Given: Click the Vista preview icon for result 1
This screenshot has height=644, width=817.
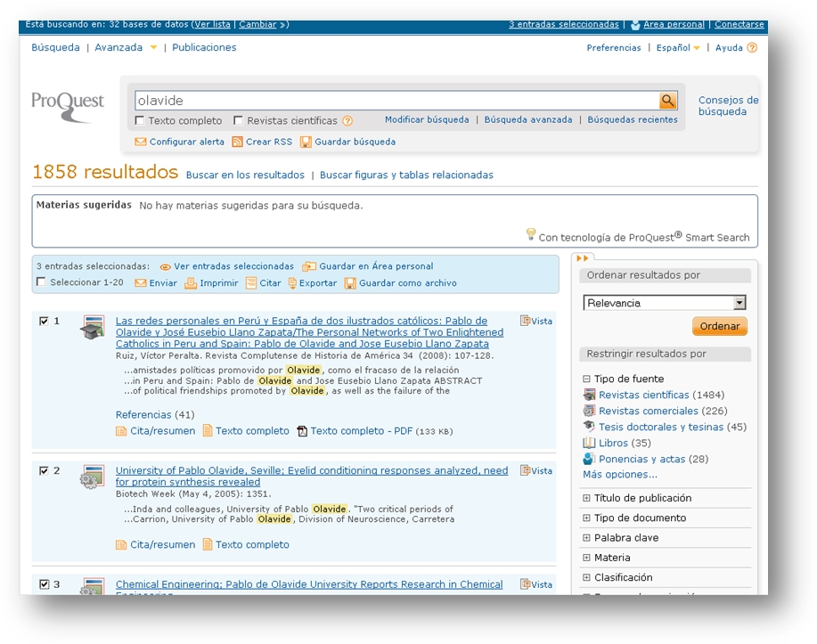Looking at the screenshot, I should coord(526,321).
